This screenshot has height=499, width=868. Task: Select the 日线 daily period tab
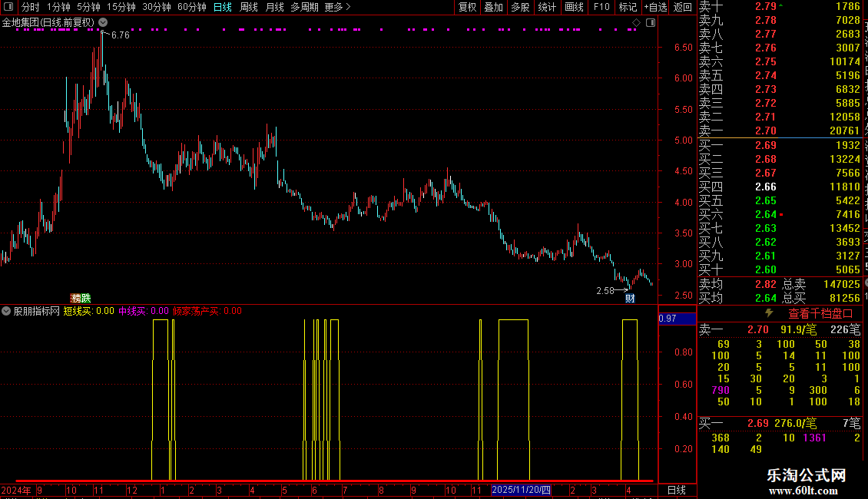coord(223,7)
